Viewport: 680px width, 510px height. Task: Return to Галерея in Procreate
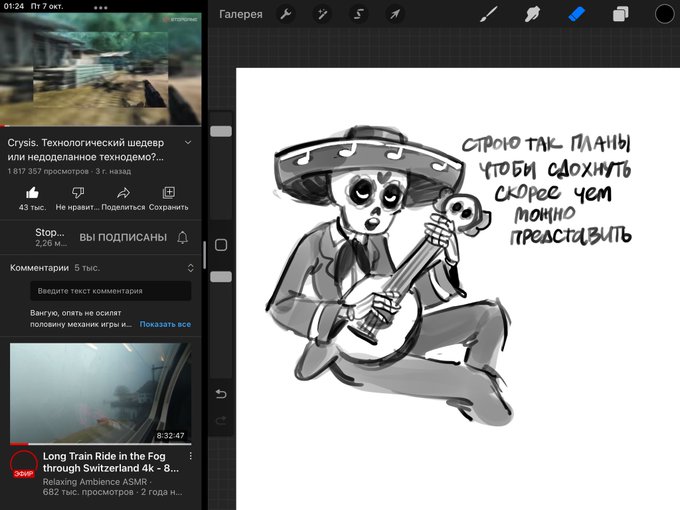click(x=241, y=14)
